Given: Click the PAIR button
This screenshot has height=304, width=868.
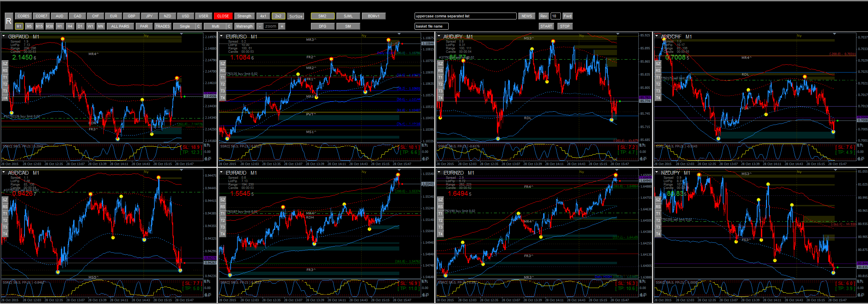Looking at the screenshot, I should pyautogui.click(x=144, y=26).
